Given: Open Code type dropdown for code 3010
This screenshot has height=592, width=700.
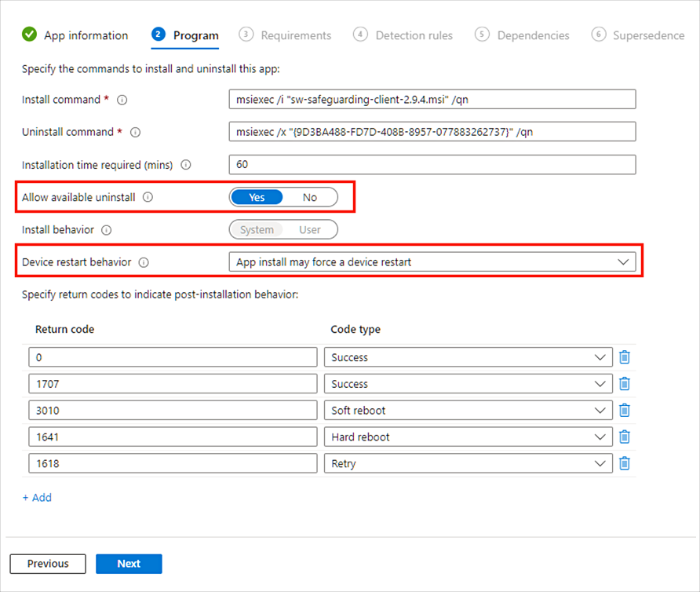Looking at the screenshot, I should (468, 411).
